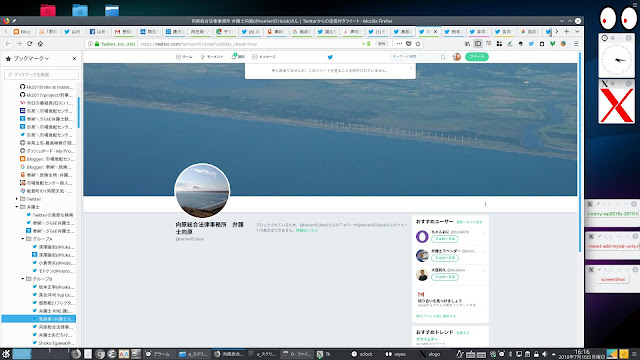Open the account avatar menu in header
Image resolution: width=640 pixels, height=360 pixels.
click(x=457, y=57)
